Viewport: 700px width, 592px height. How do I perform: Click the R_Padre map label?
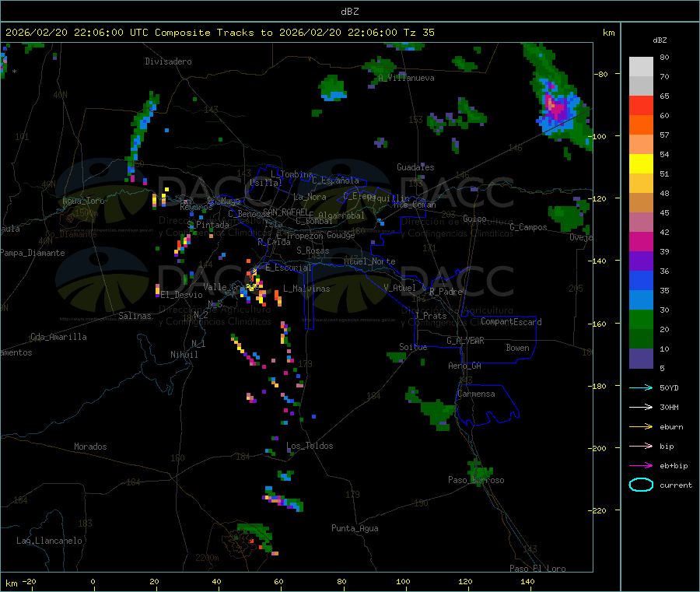(446, 292)
